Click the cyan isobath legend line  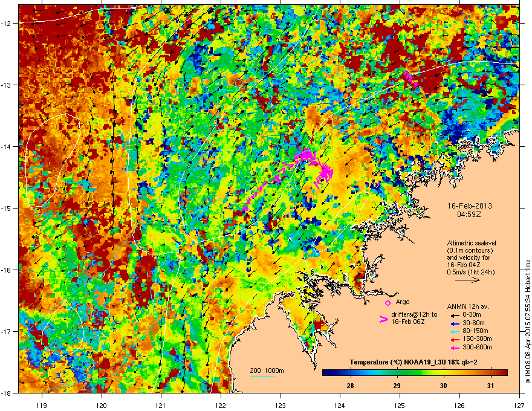click(262, 376)
